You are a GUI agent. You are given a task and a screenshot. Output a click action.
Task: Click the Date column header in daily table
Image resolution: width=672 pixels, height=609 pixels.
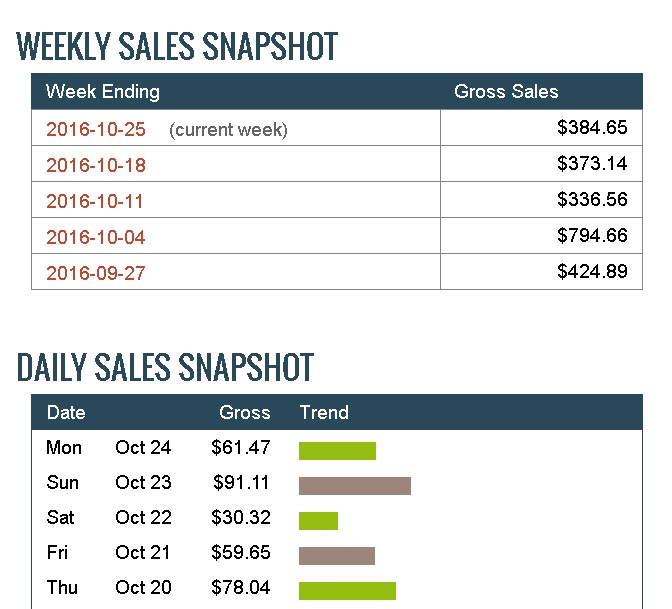pyautogui.click(x=66, y=412)
